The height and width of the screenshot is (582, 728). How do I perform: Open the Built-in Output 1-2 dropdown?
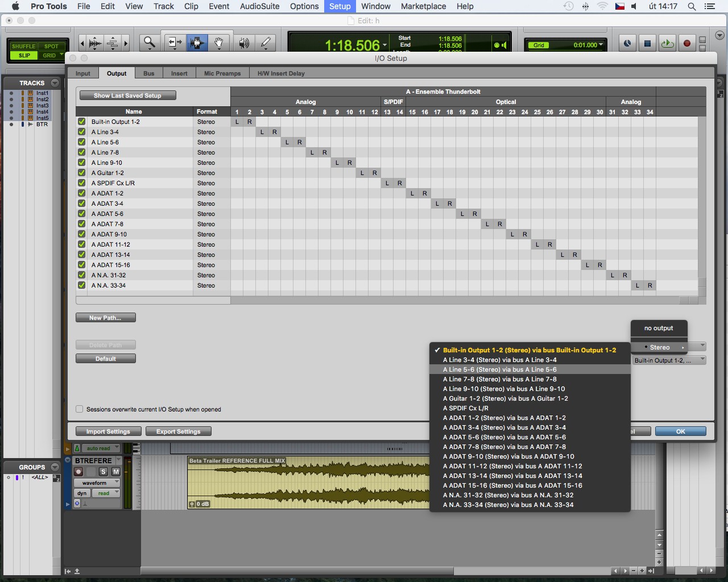[669, 360]
